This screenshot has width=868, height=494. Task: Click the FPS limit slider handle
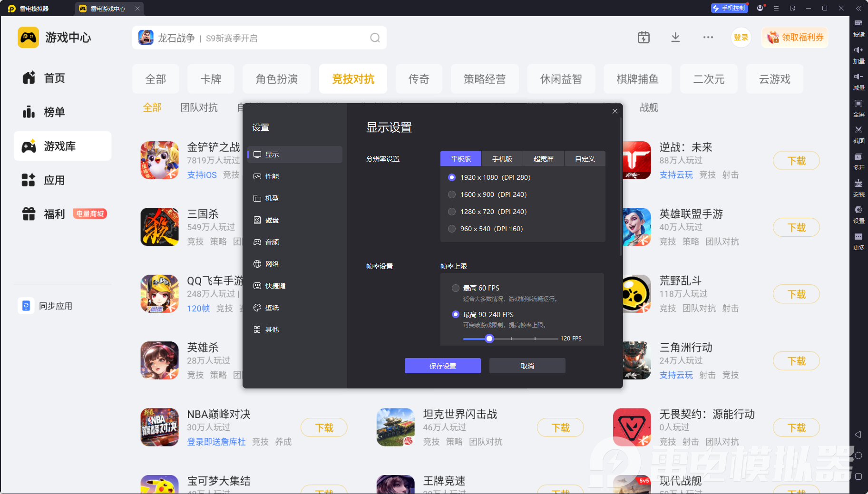click(x=489, y=339)
